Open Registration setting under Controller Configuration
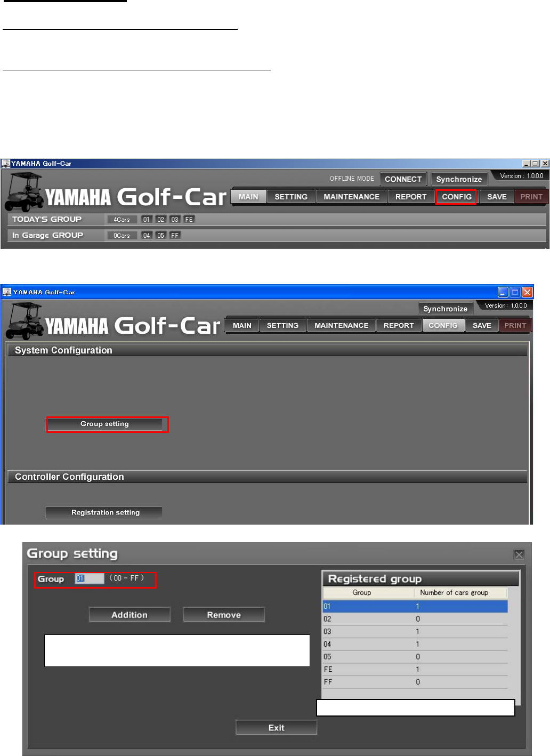Image resolution: width=550 pixels, height=756 pixels. pos(104,512)
